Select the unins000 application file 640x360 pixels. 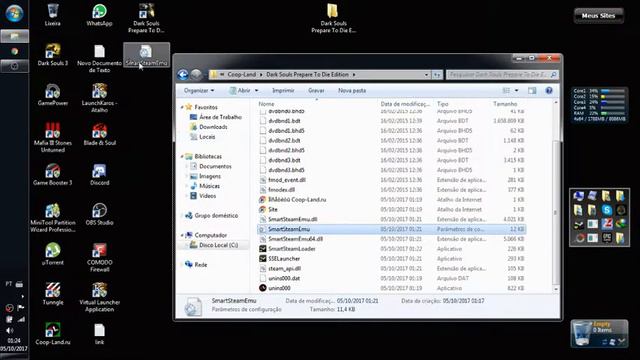click(279, 288)
